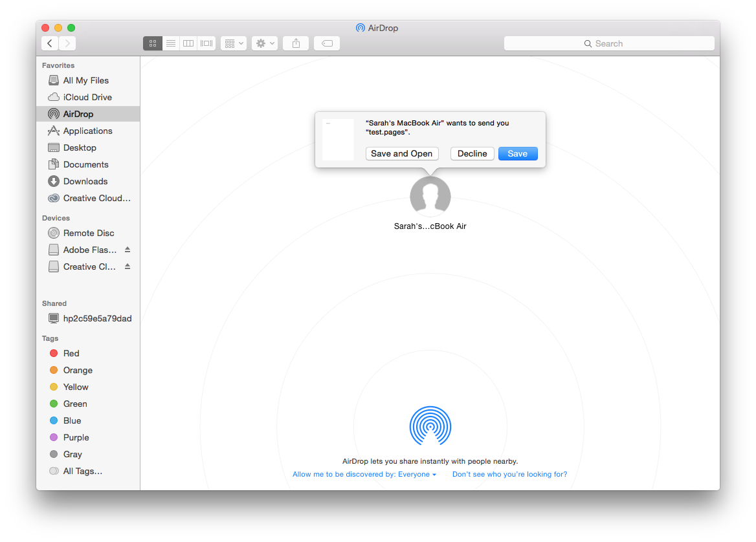Decline the incoming test.pages file

coord(472,153)
